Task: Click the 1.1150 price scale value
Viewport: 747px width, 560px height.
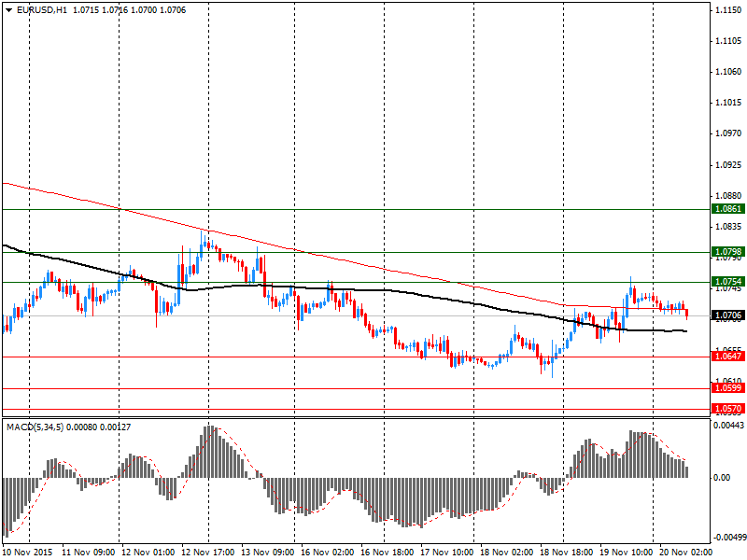Action: pos(728,10)
